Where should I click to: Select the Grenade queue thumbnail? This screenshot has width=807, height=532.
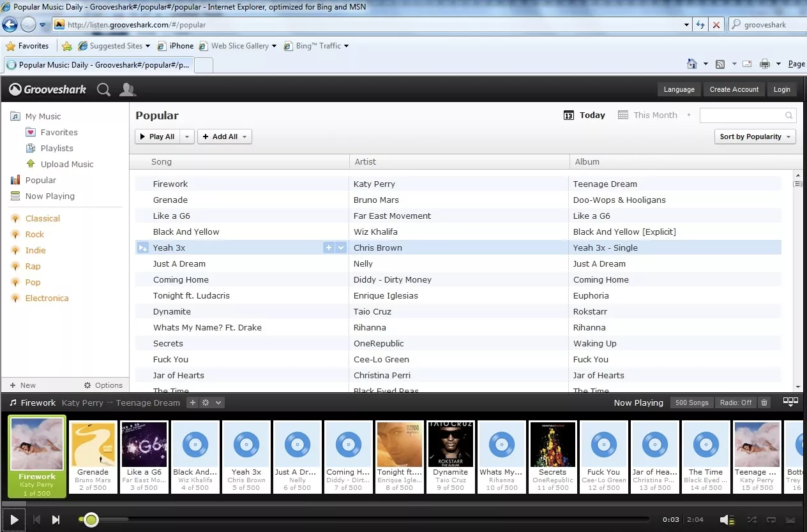[93, 456]
